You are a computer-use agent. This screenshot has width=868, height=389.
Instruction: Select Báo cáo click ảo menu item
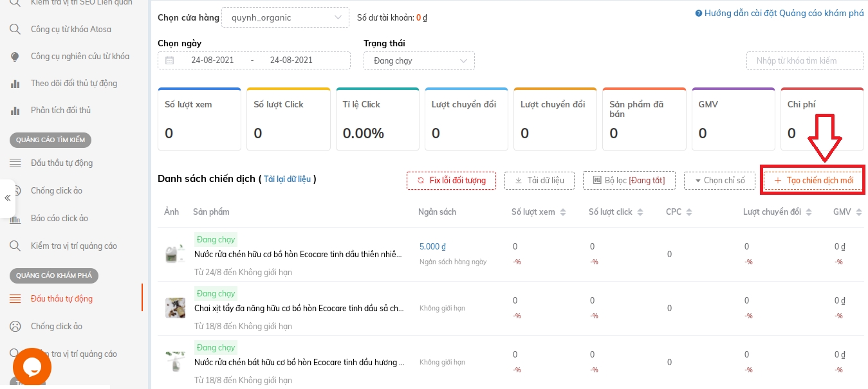coord(59,219)
